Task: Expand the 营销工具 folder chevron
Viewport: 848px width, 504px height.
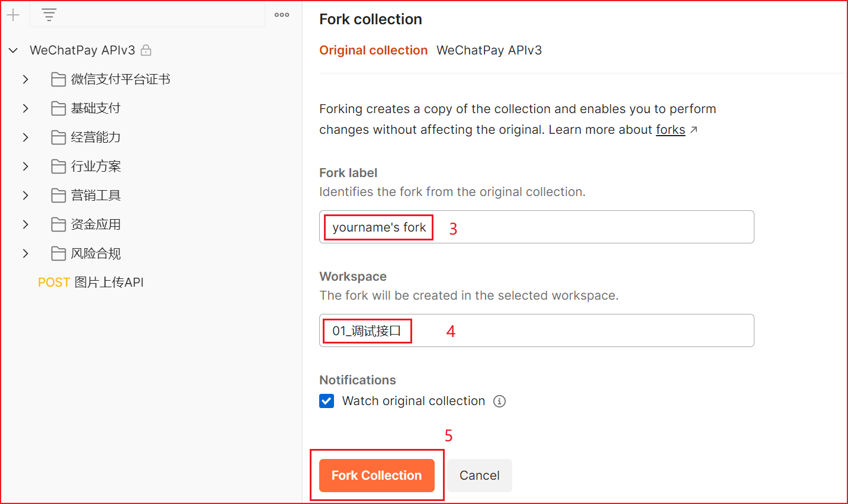Action: (25, 195)
